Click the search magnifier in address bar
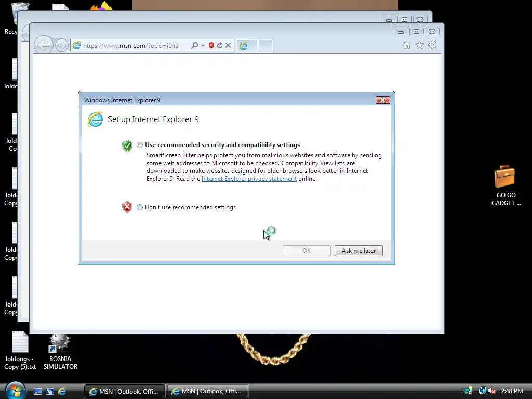Image resolution: width=532 pixels, height=399 pixels. point(194,45)
